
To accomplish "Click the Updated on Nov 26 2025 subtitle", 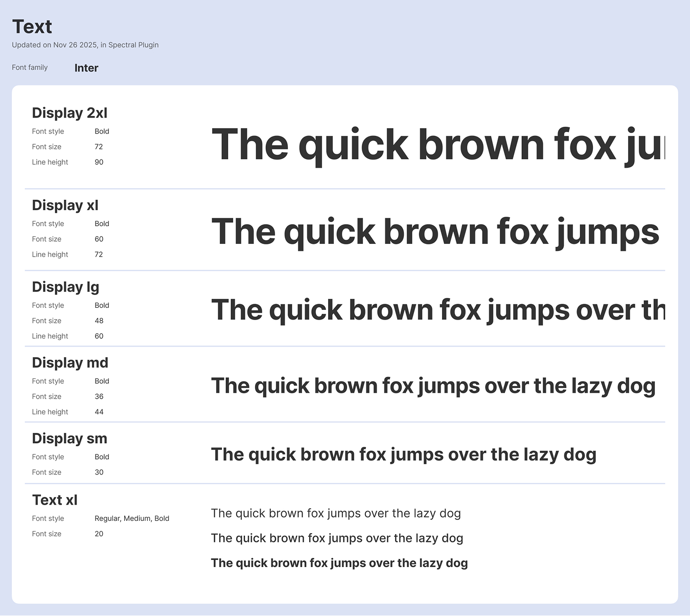I will pos(85,45).
